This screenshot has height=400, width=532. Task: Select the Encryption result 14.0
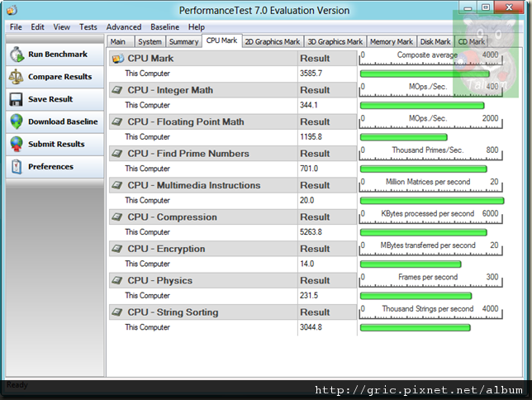point(306,264)
